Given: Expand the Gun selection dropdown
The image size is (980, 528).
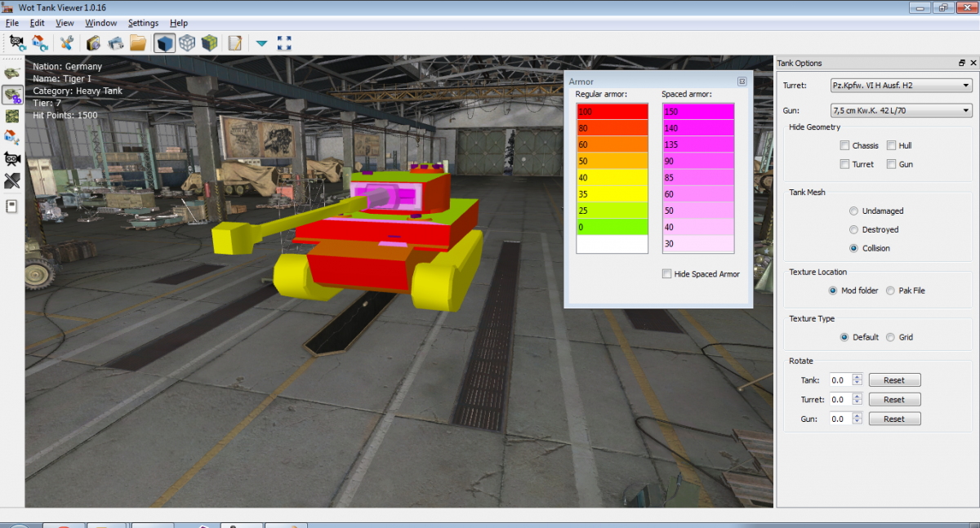Looking at the screenshot, I should tap(900, 110).
